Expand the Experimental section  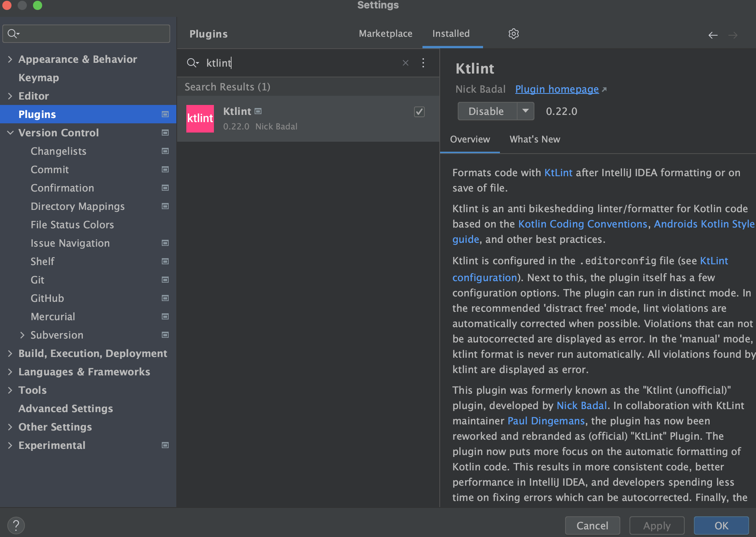click(10, 445)
